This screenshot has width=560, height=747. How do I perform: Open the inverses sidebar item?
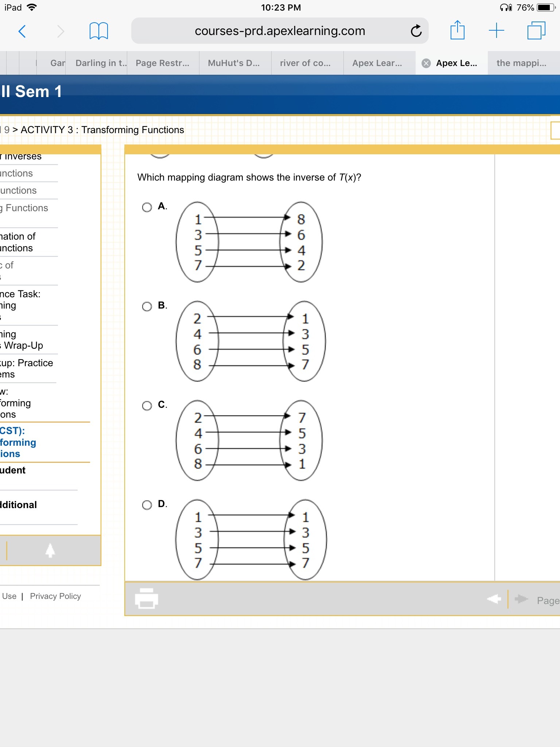[21, 156]
